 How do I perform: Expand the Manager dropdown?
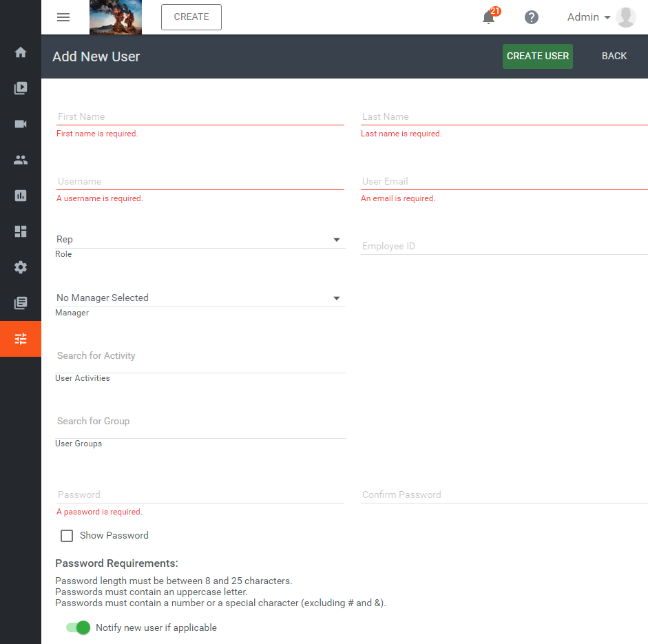[200, 298]
